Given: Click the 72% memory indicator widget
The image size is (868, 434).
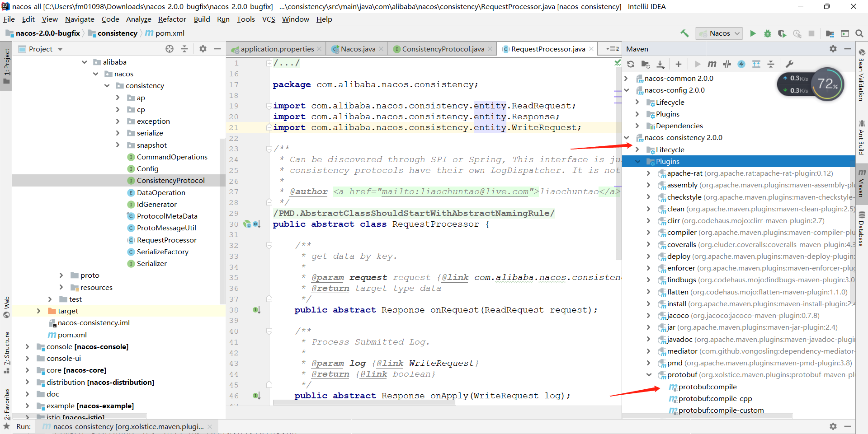Looking at the screenshot, I should click(x=827, y=84).
